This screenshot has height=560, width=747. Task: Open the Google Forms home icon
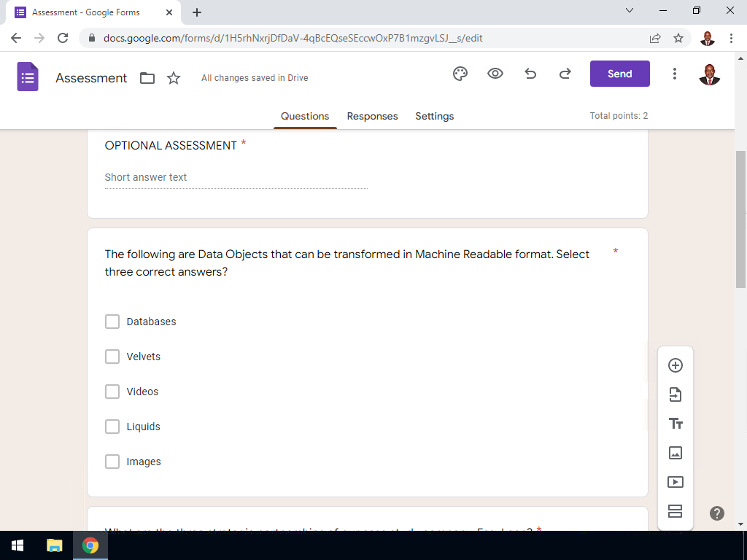(28, 77)
